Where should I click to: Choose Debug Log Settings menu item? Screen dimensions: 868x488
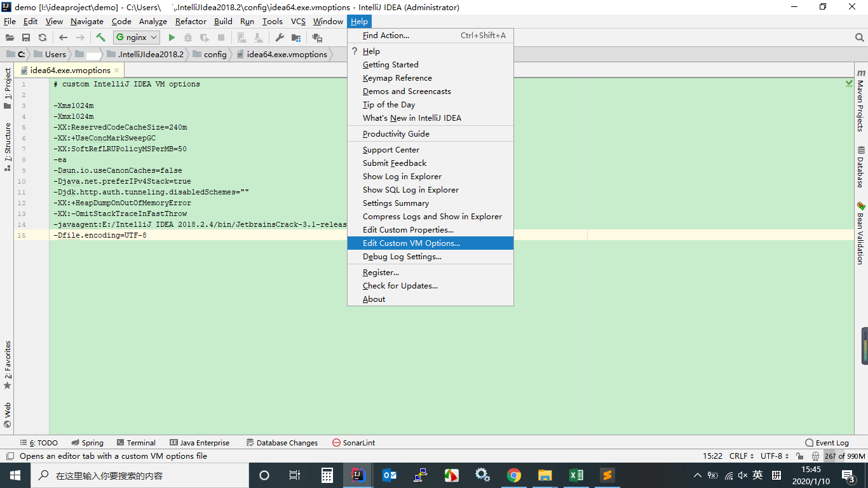(430, 257)
